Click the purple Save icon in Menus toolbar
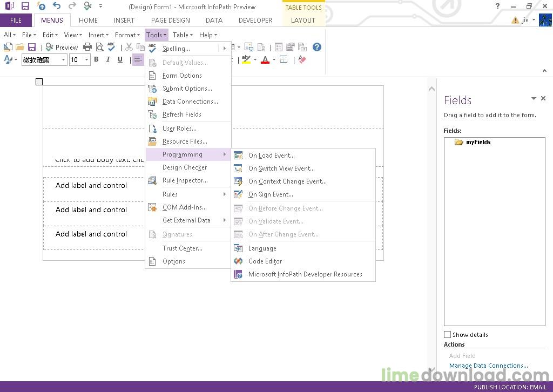Image resolution: width=553 pixels, height=392 pixels. pyautogui.click(x=32, y=47)
